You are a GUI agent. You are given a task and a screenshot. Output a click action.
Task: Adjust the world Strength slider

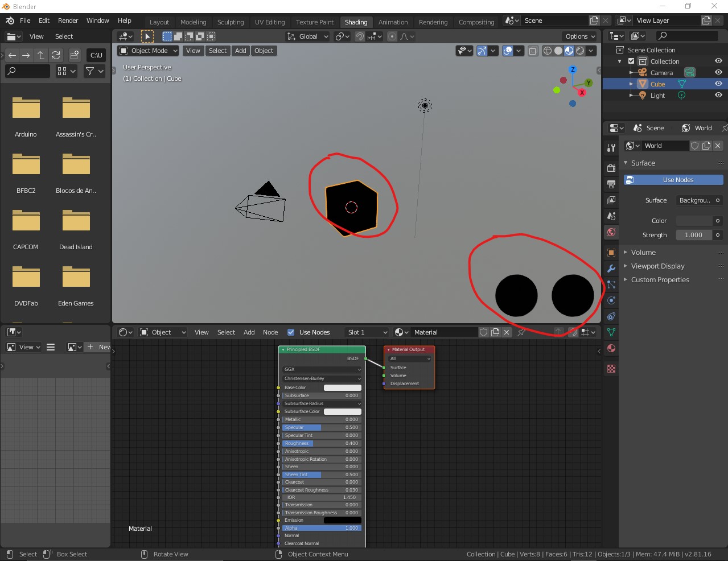(x=694, y=235)
